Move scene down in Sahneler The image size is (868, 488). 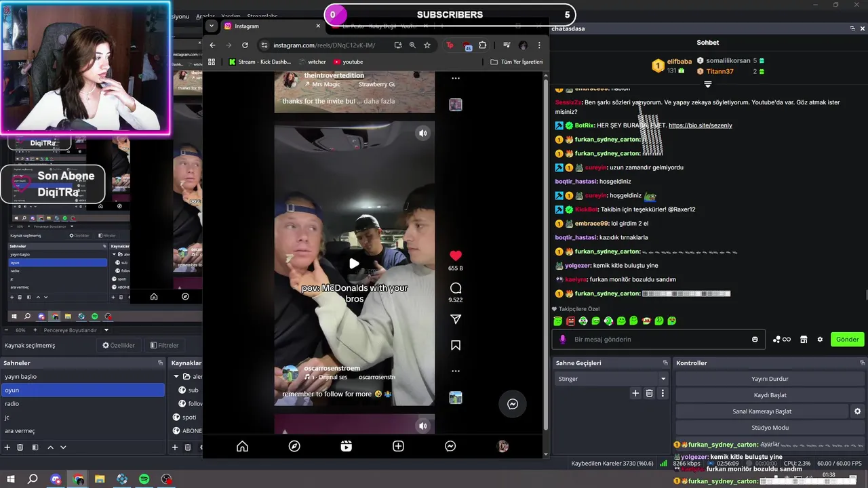(63, 447)
